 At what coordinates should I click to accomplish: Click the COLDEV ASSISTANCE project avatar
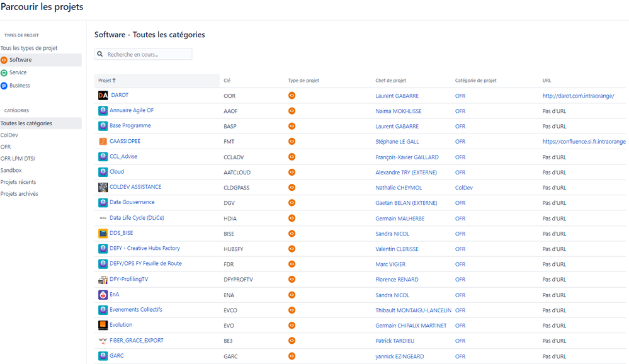click(x=103, y=187)
